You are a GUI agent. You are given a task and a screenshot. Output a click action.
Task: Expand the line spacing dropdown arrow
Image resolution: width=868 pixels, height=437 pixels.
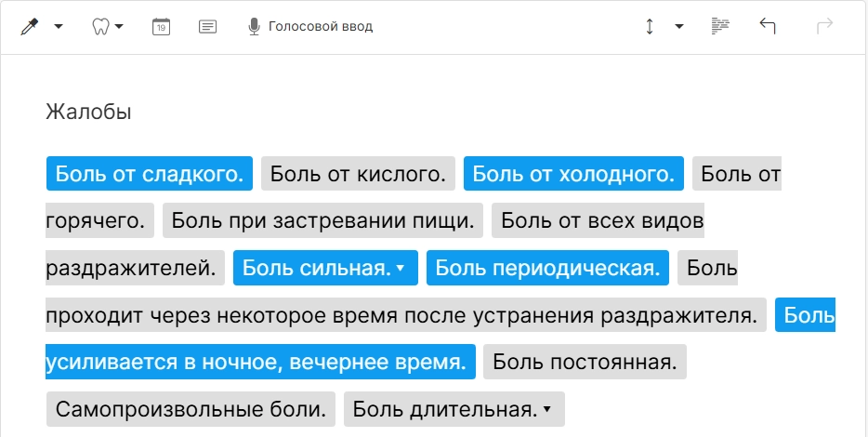[x=679, y=27]
